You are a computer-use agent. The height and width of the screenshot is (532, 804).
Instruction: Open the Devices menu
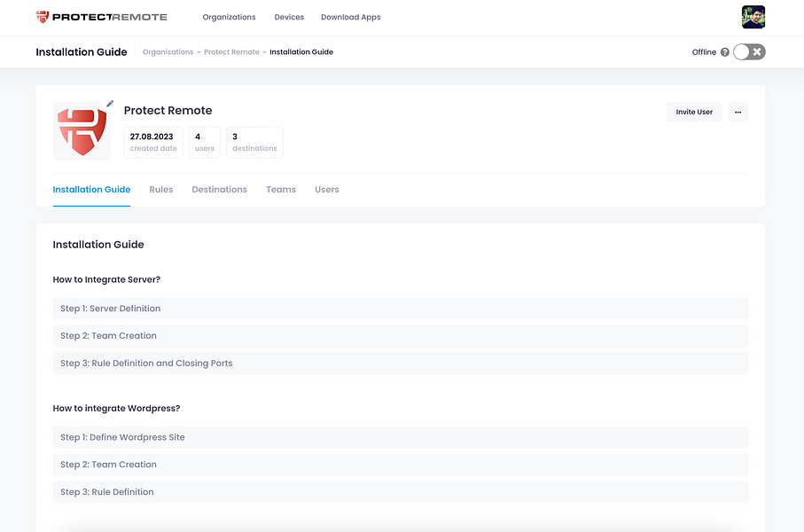[x=289, y=17]
